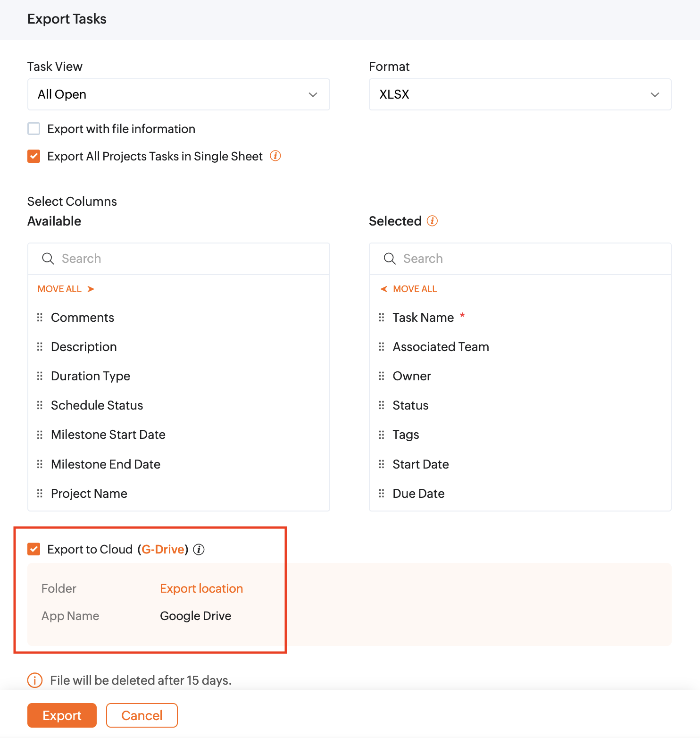Click drag handle beside Associated Team
The width and height of the screenshot is (700, 738).
pos(382,347)
